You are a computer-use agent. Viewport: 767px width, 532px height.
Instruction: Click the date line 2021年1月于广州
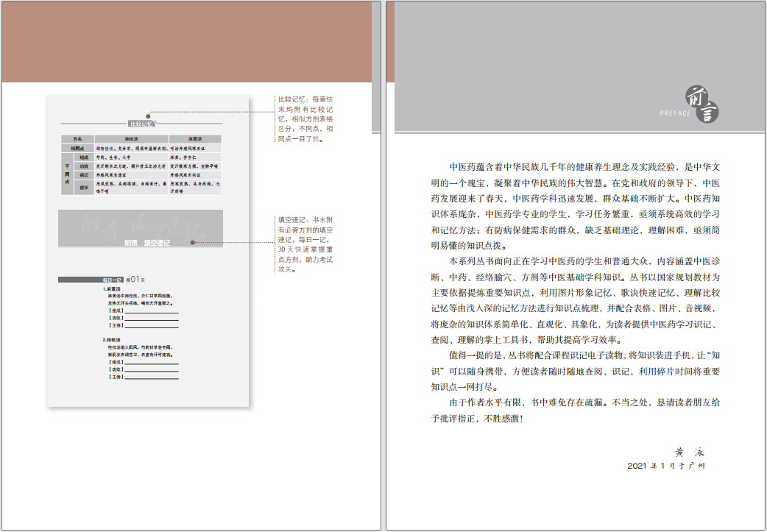pos(665,466)
